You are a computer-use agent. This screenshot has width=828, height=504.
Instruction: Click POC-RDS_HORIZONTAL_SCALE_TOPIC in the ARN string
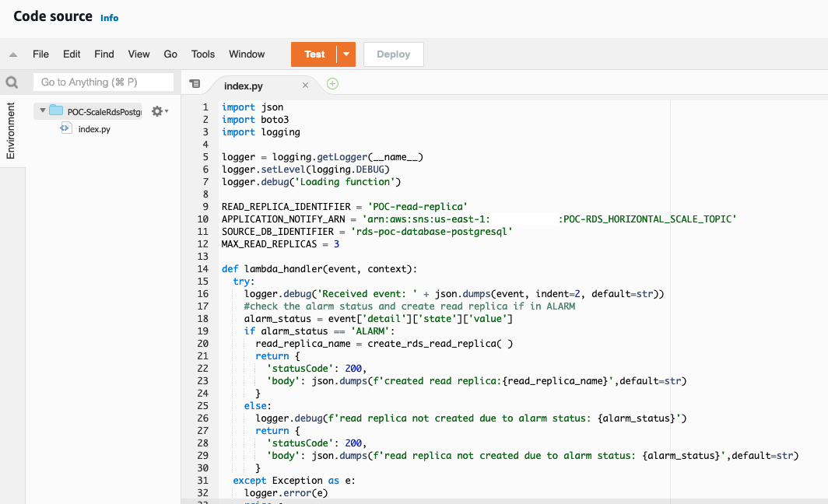tap(647, 219)
